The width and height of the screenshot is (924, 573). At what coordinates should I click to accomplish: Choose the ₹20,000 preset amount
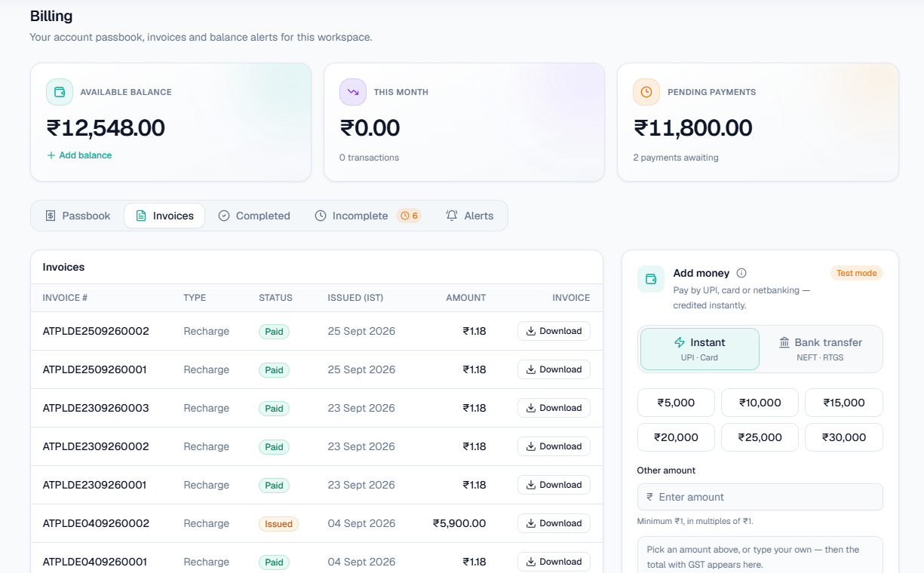[x=676, y=437]
